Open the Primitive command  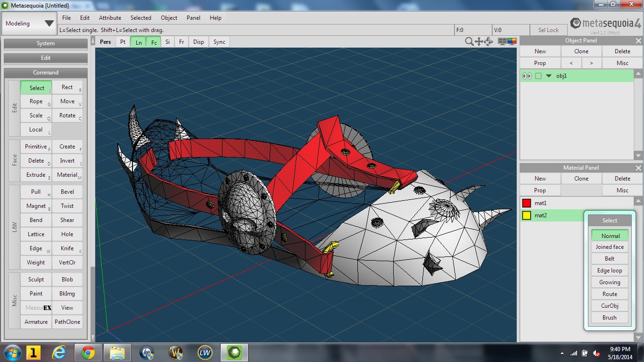36,147
